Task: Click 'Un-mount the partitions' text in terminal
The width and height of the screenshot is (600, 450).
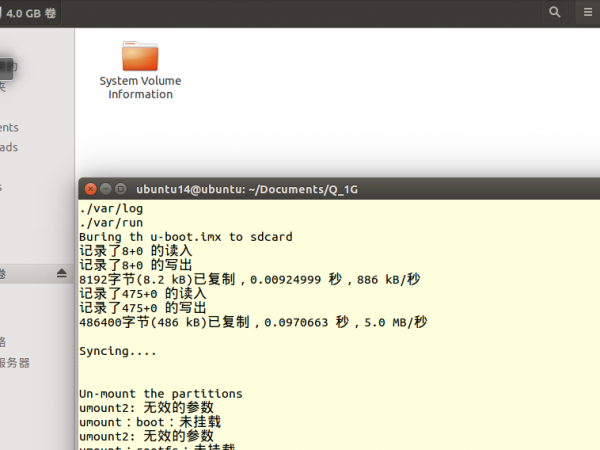Action: 160,394
